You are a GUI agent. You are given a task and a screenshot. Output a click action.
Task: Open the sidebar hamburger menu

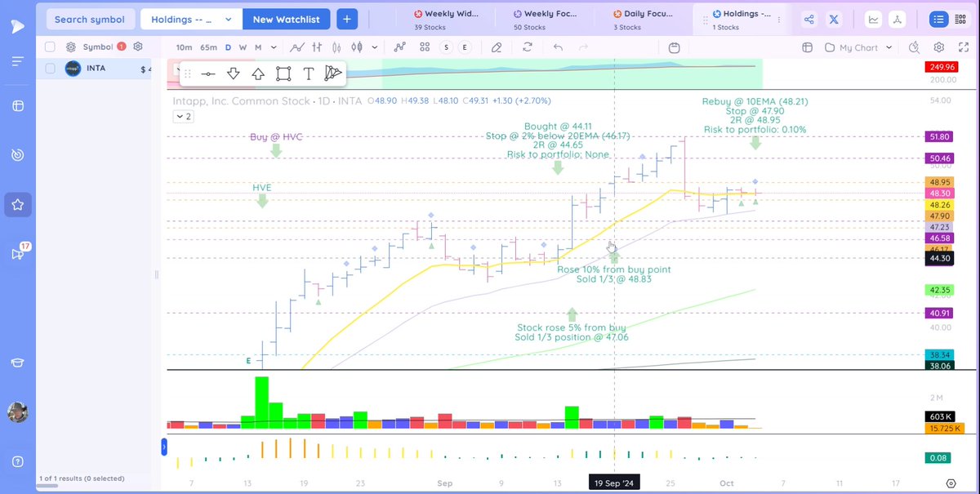tap(17, 61)
